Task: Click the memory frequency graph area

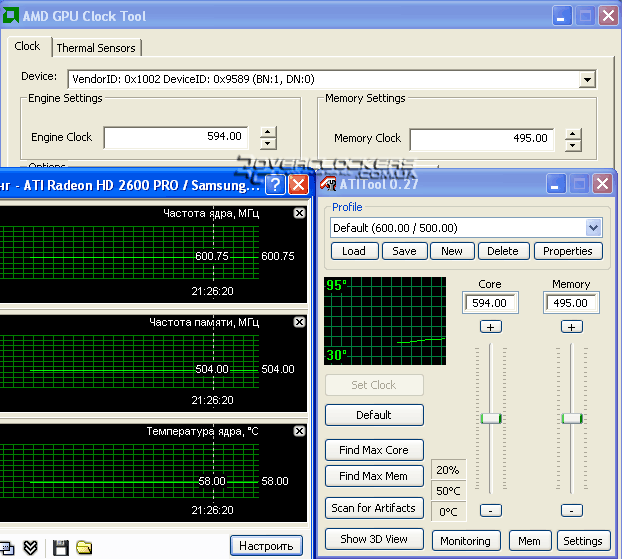Action: [x=153, y=363]
